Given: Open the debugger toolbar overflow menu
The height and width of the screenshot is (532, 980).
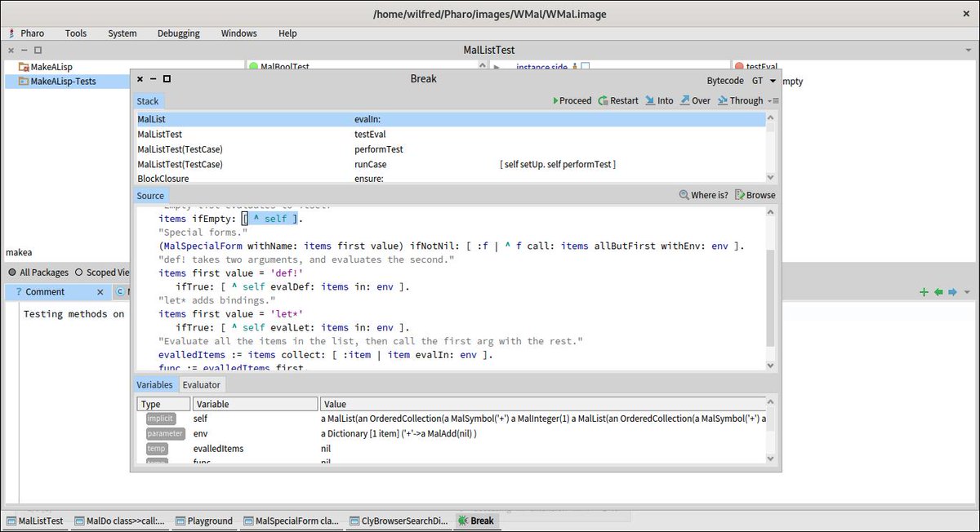Looking at the screenshot, I should (x=773, y=100).
